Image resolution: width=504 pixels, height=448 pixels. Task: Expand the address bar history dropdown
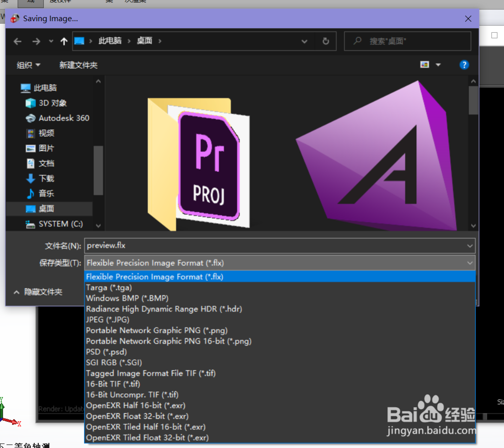pos(304,41)
